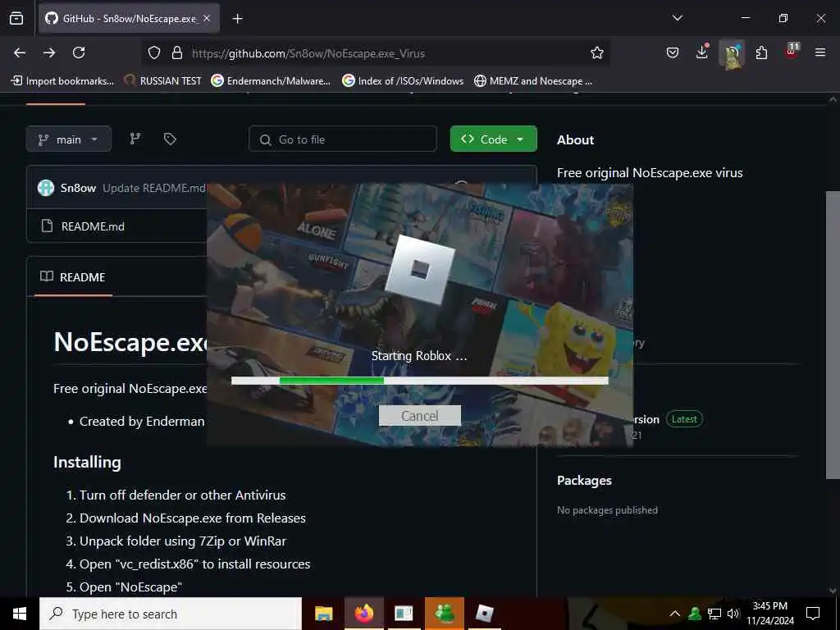840x630 pixels.
Task: Open the Extensions puzzle icon
Action: (x=761, y=52)
